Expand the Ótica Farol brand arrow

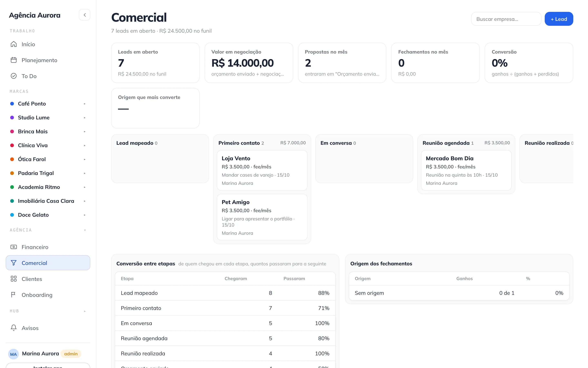point(85,159)
